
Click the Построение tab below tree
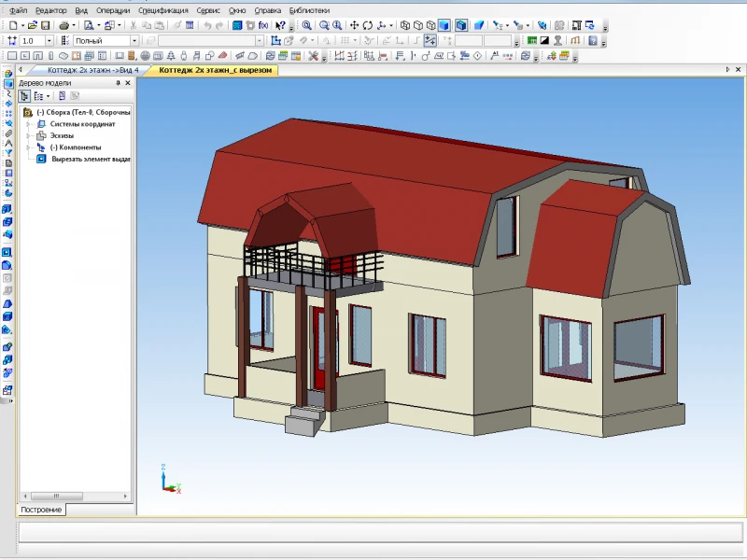(x=41, y=510)
